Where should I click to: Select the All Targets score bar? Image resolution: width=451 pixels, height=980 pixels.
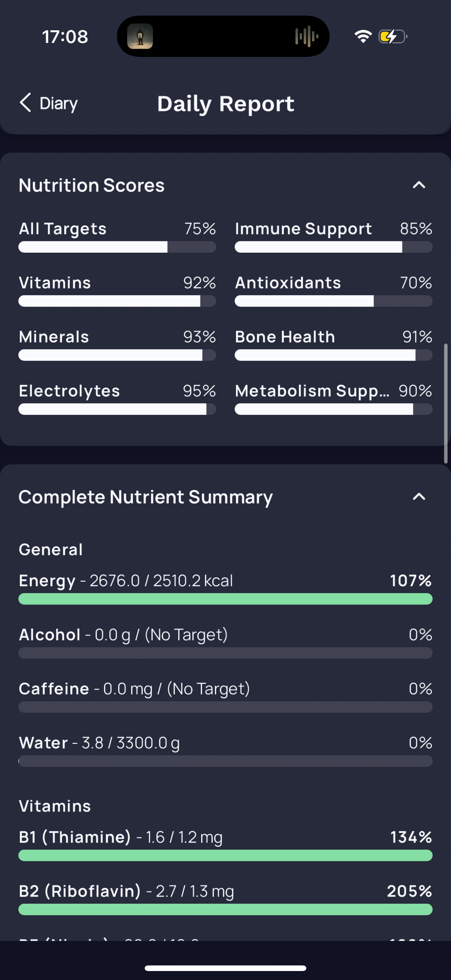[117, 247]
